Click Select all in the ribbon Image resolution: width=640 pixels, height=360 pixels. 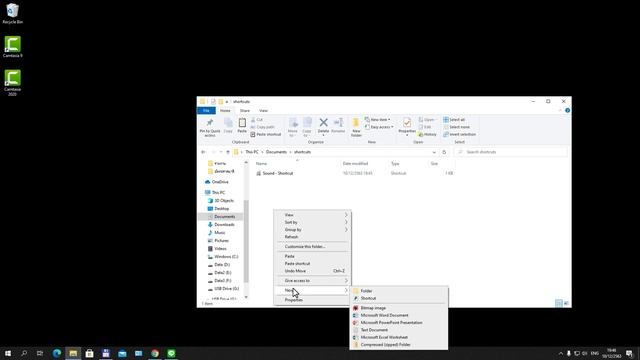coord(454,120)
